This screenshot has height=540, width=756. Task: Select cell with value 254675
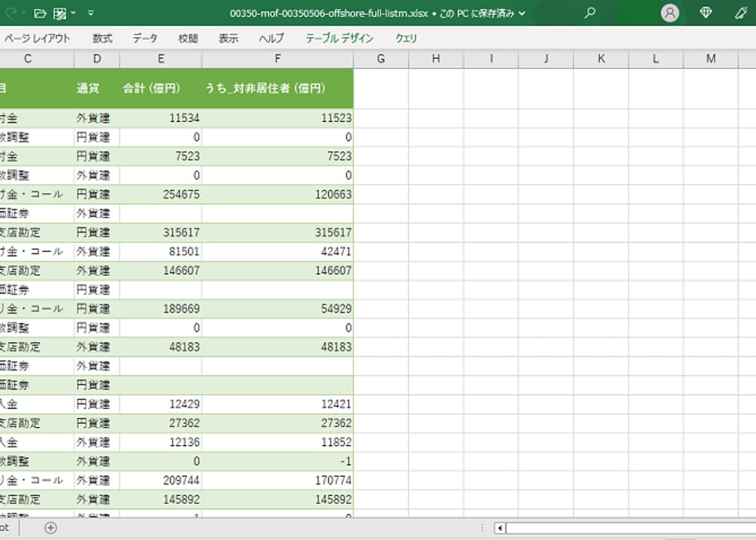160,194
